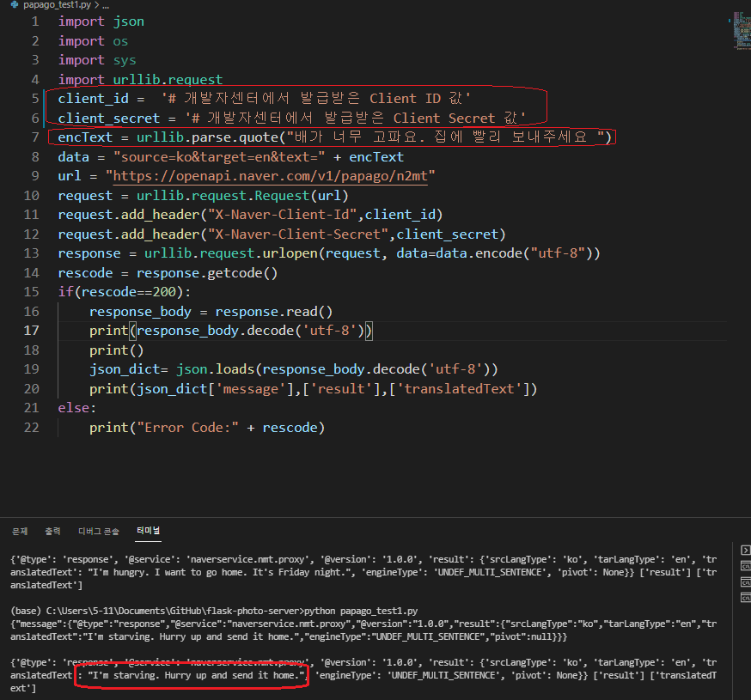Click line number 13 in the gutter
This screenshot has height=700, width=751.
tap(31, 253)
